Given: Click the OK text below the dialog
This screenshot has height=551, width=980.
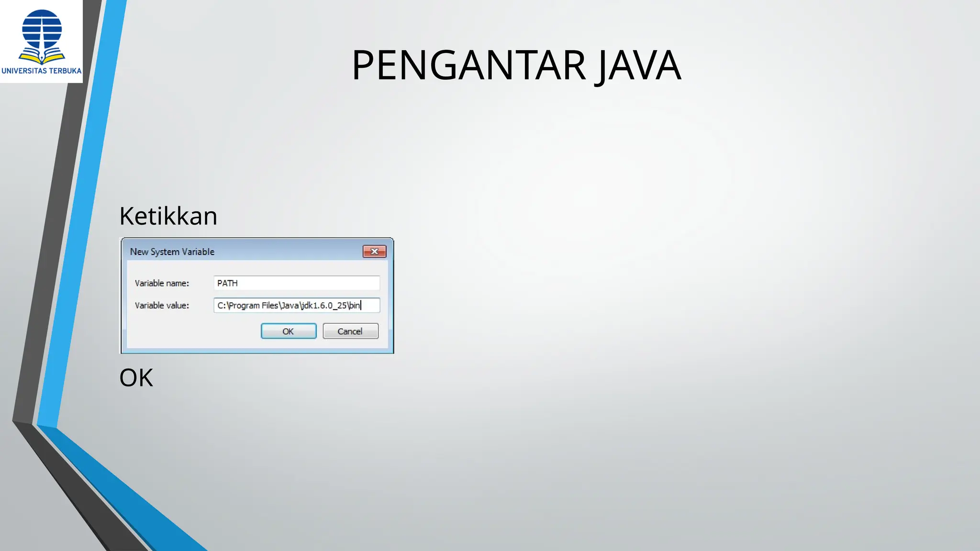Looking at the screenshot, I should click(x=136, y=377).
